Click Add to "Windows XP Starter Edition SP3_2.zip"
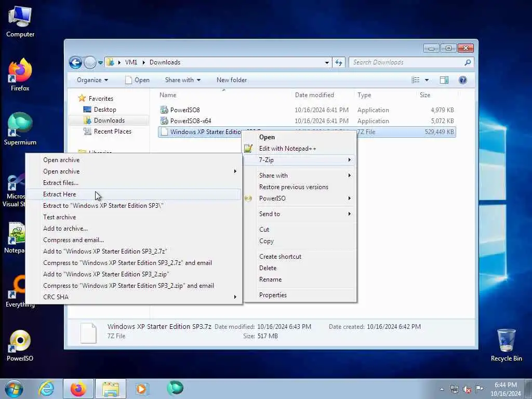The width and height of the screenshot is (532, 399). point(134,274)
